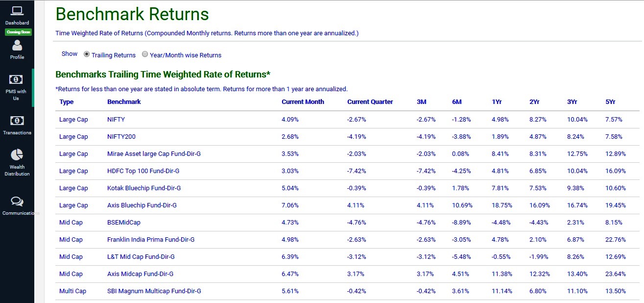The height and width of the screenshot is (303, 644).
Task: Select the Trailing Returns radio button
Action: [87, 54]
